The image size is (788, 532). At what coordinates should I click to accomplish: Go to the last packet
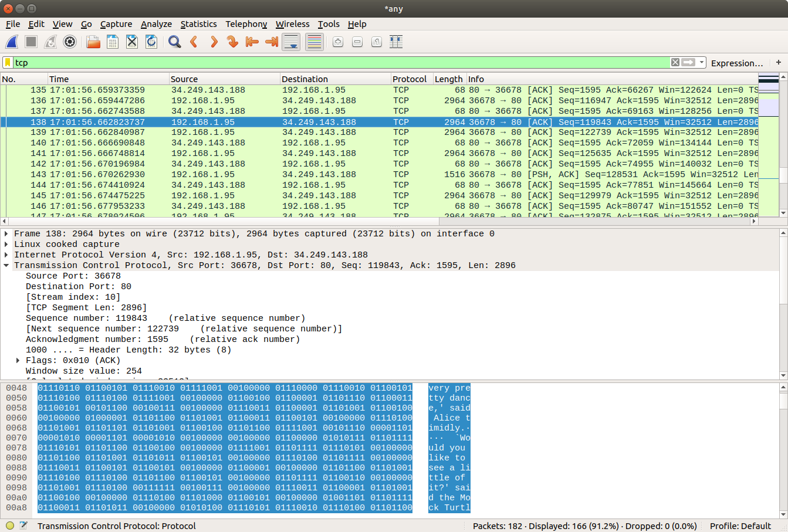[x=272, y=42]
